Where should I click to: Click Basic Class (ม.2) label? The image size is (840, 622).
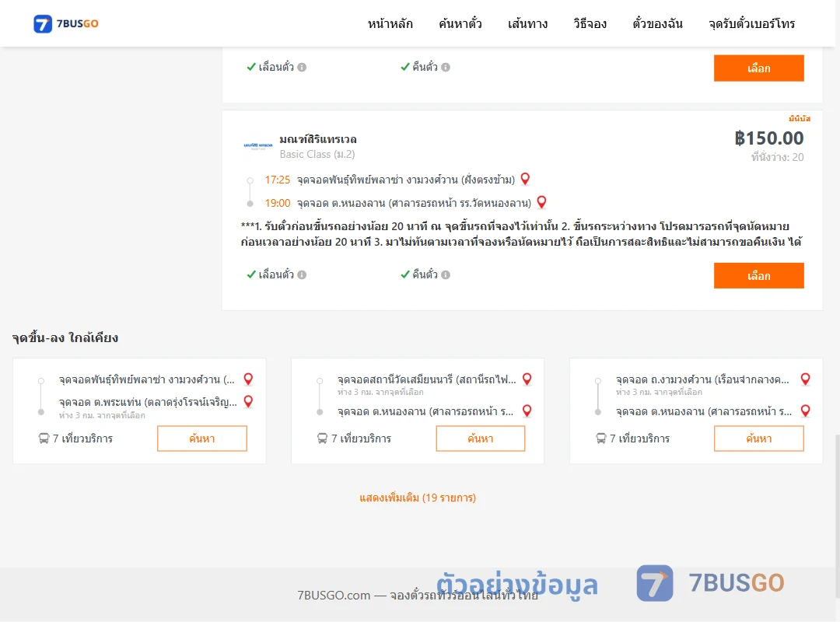(317, 154)
